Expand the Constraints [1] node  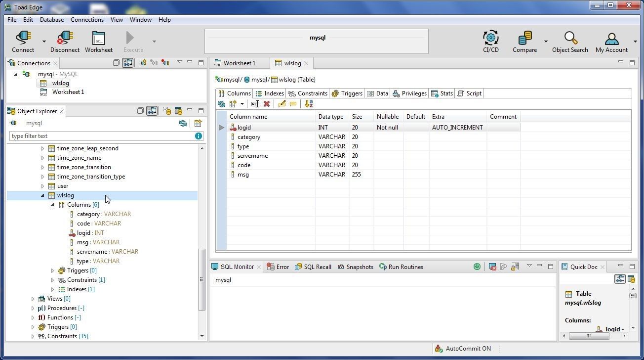tap(52, 280)
